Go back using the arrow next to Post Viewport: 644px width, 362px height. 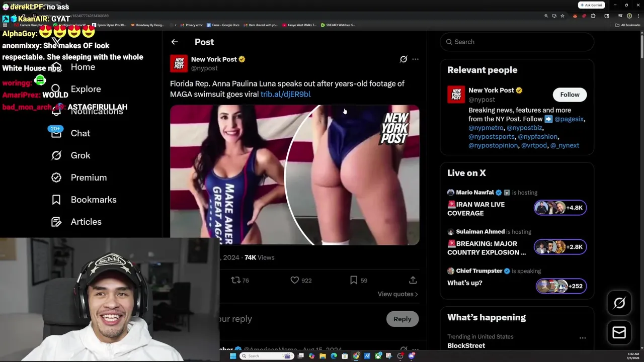point(174,42)
